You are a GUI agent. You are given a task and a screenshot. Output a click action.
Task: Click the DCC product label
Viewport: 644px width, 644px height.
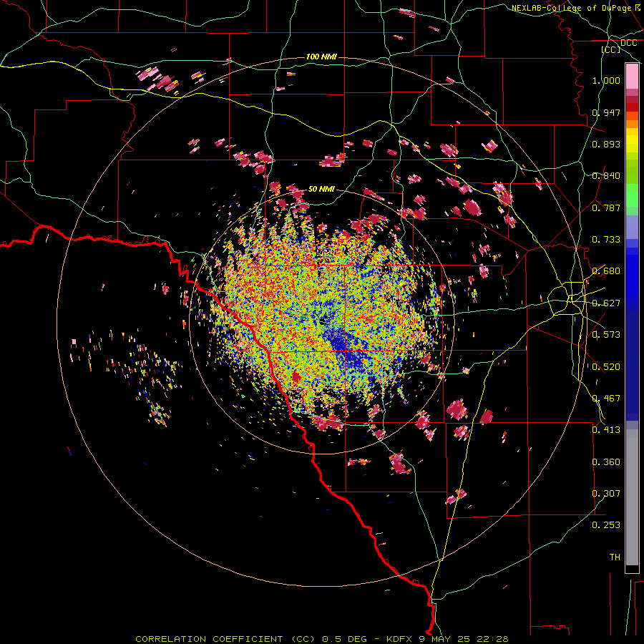[628, 43]
